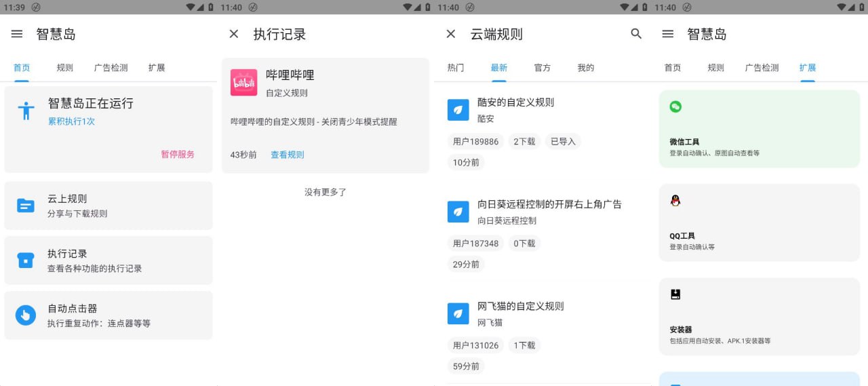The width and height of the screenshot is (868, 386).
Task: Select the 官方 tab
Action: (542, 68)
